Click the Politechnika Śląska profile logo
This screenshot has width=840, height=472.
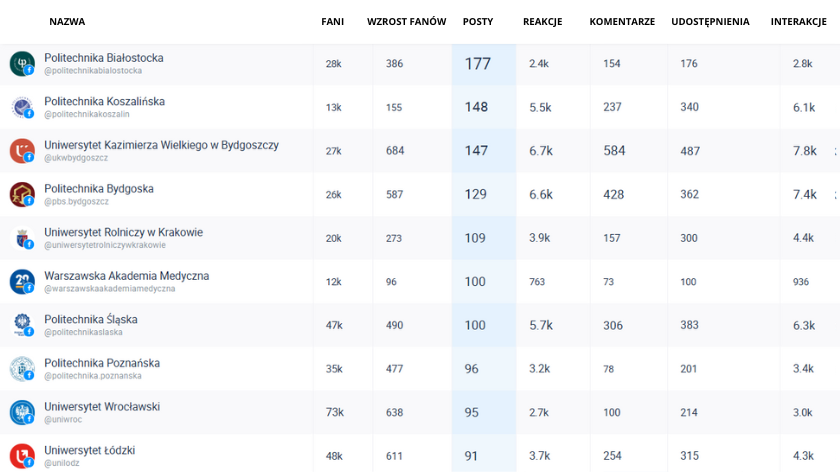click(x=21, y=326)
